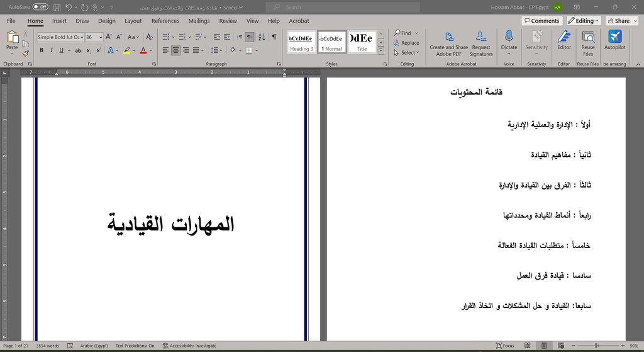Clear all formatting
This screenshot has width=644, height=352.
(149, 37)
